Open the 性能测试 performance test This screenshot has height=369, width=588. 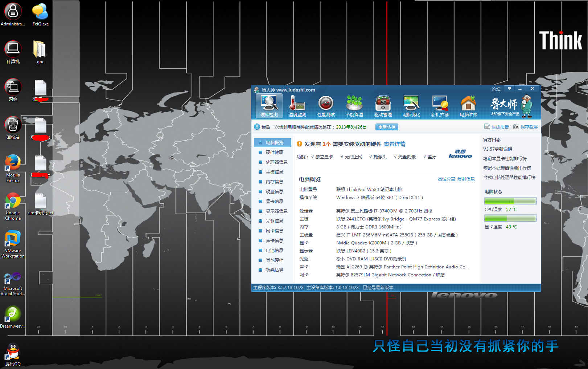326,106
